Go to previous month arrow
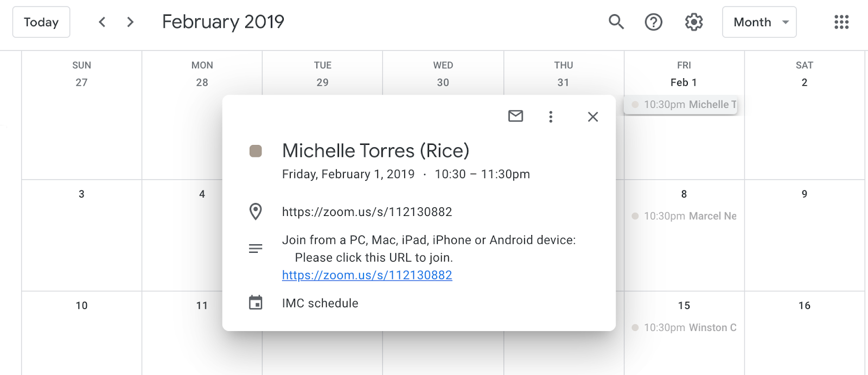Image resolution: width=868 pixels, height=375 pixels. (102, 22)
